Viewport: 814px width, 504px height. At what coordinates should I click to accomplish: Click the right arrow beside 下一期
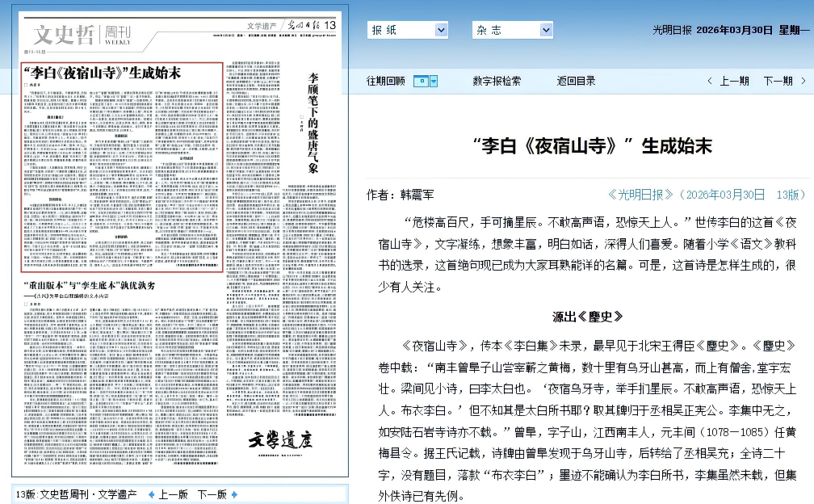[x=804, y=81]
